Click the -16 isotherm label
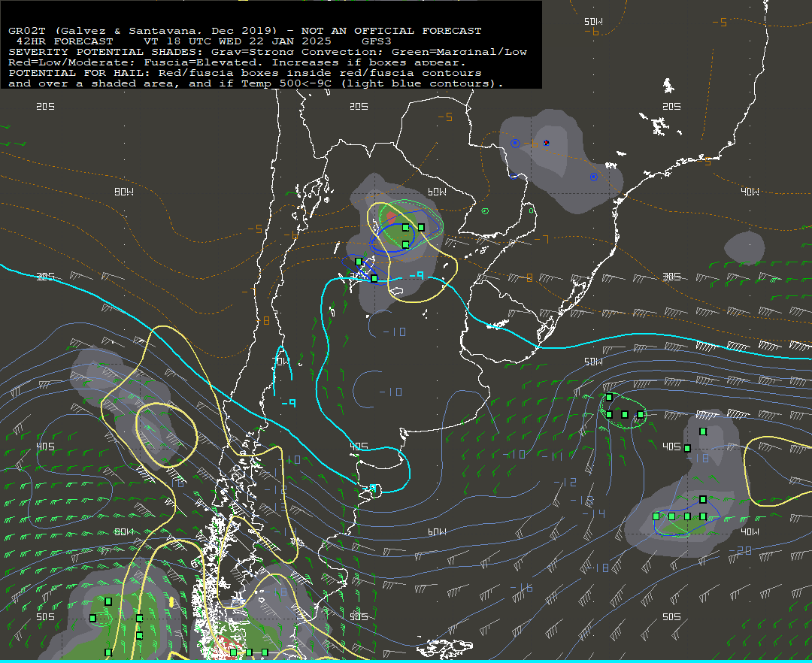Image resolution: width=812 pixels, height=663 pixels. coord(521,588)
